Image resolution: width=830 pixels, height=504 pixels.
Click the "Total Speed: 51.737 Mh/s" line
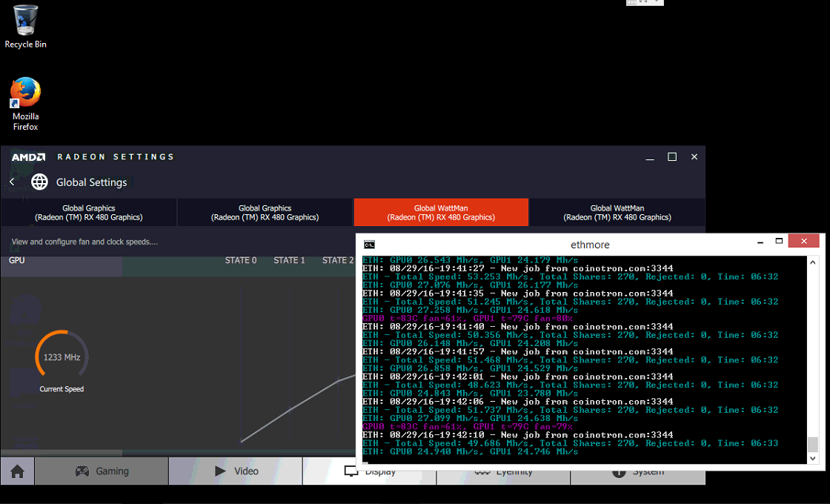click(x=570, y=411)
